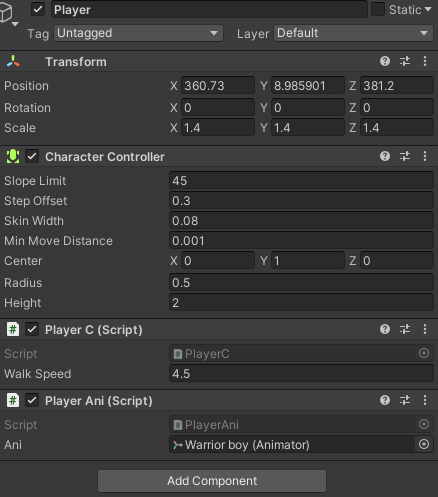The width and height of the screenshot is (438, 497).
Task: Click the Ani object picker circle
Action: coord(424,444)
